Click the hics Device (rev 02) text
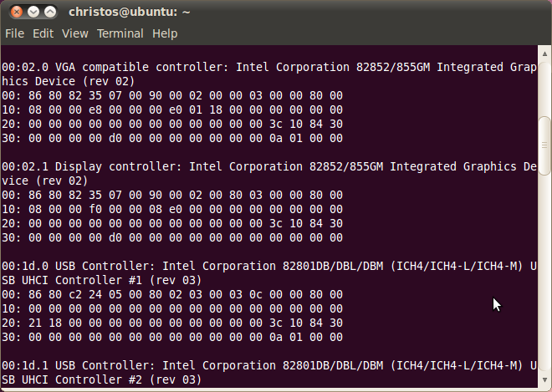This screenshot has height=392, width=552. pos(69,81)
